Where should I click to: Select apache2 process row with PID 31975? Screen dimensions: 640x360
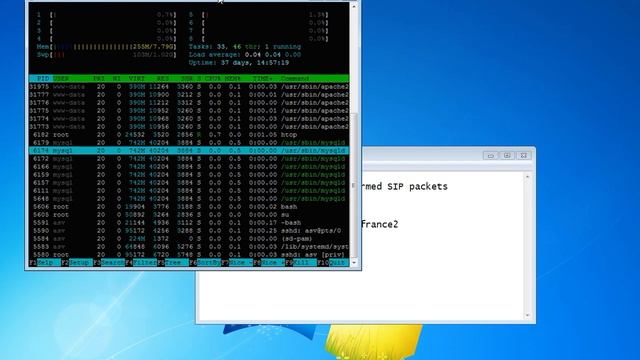point(189,87)
